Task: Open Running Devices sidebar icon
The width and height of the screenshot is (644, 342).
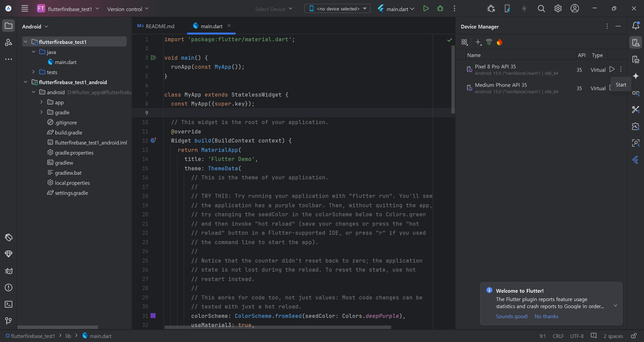Action: [x=636, y=59]
